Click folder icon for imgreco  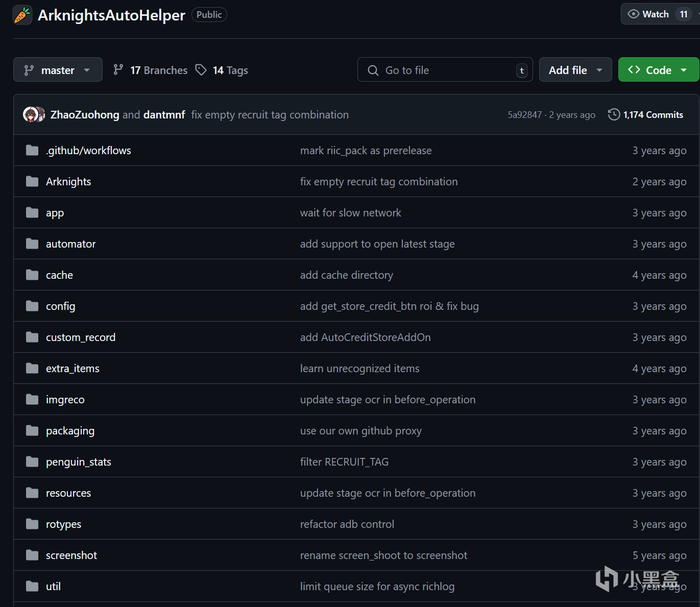pos(32,399)
